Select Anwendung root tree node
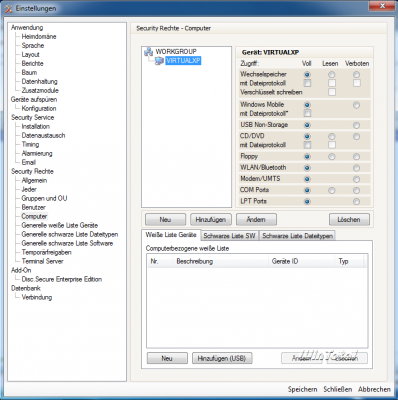Image resolution: width=398 pixels, height=400 pixels. tap(27, 28)
